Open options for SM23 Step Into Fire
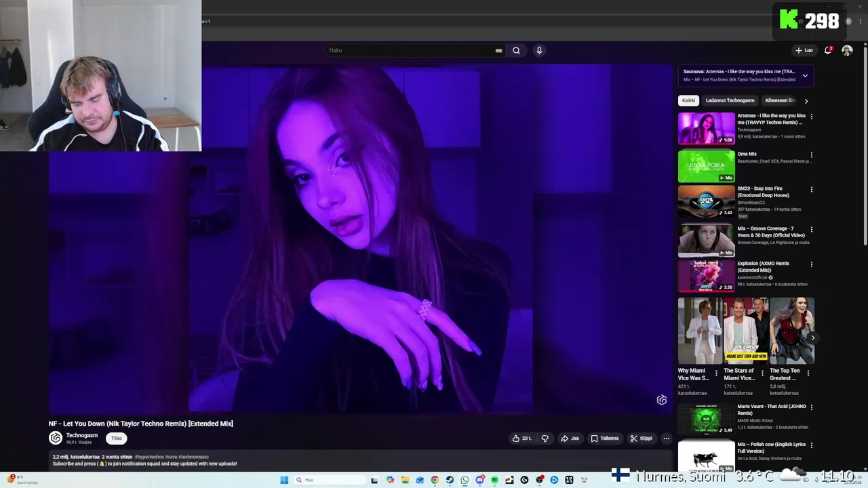 [x=811, y=189]
